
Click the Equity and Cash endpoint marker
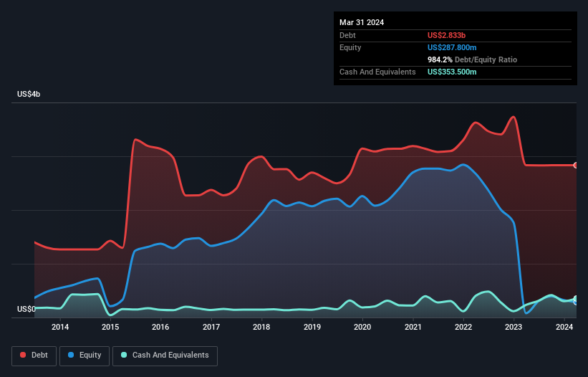(576, 300)
